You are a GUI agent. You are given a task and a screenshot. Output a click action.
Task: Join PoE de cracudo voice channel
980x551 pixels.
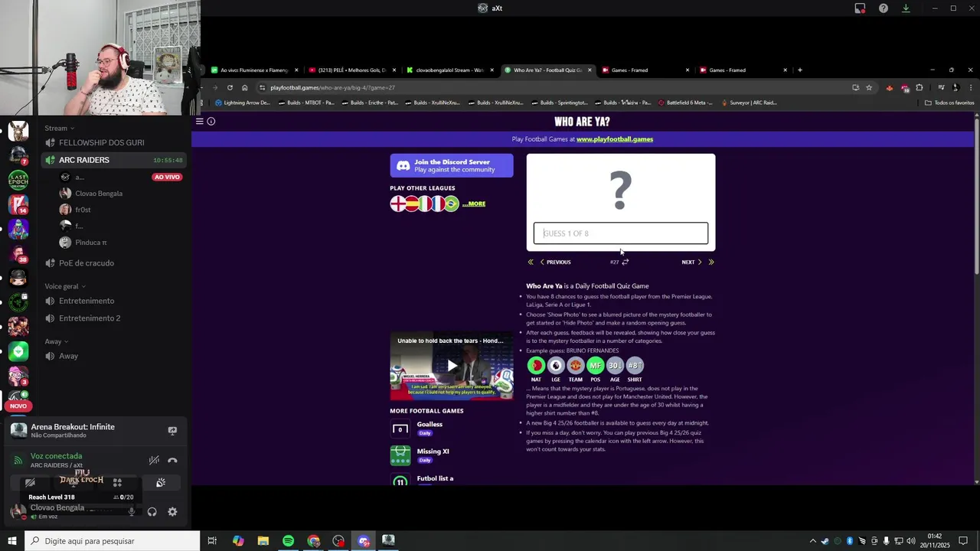coord(113,263)
